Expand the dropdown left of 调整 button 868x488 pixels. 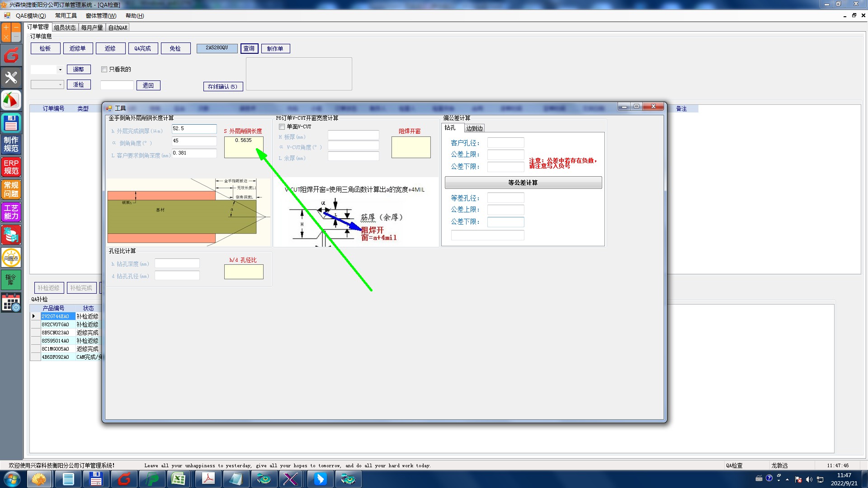point(60,70)
